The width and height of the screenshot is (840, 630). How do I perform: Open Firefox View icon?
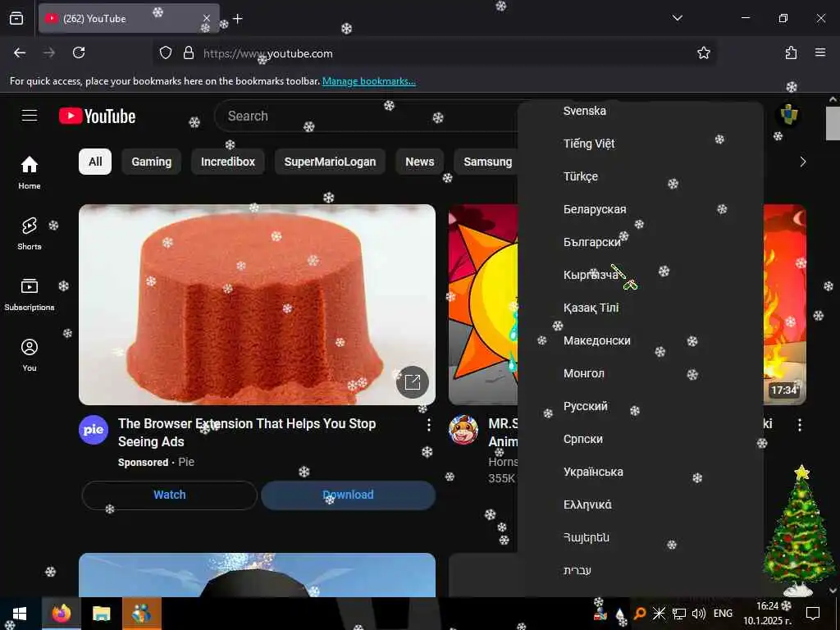click(x=16, y=18)
